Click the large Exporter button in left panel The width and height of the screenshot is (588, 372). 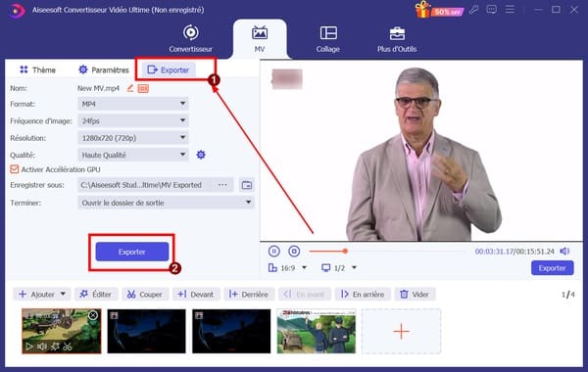pos(132,252)
